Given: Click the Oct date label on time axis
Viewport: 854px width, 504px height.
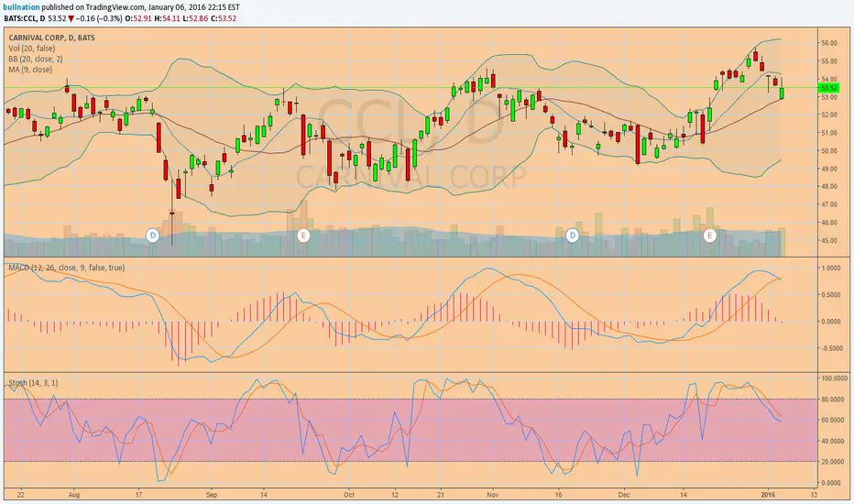Looking at the screenshot, I should coord(349,495).
